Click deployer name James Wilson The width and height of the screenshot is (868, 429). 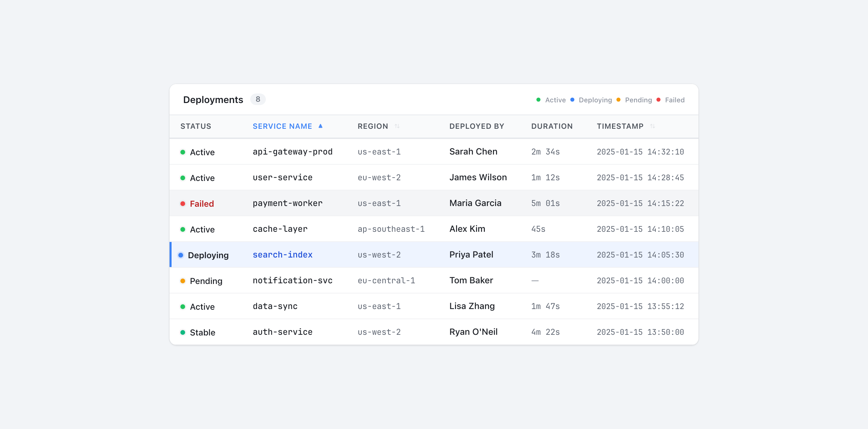[x=478, y=178]
